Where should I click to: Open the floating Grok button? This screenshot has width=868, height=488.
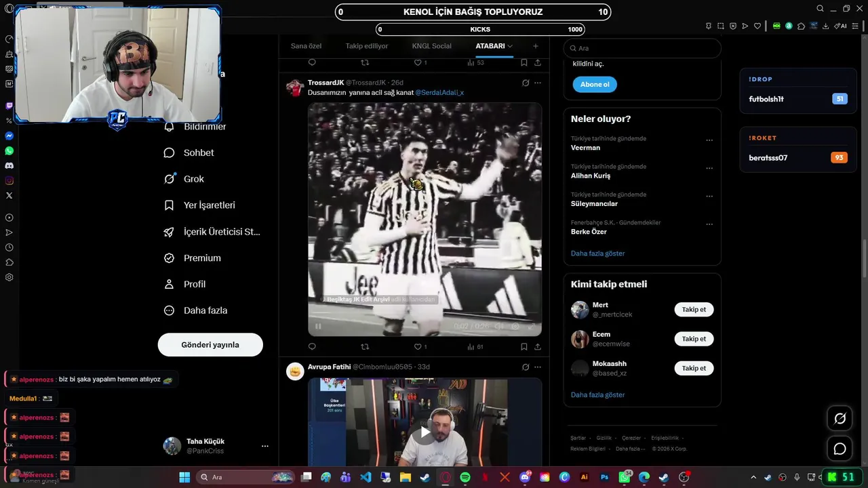840,419
